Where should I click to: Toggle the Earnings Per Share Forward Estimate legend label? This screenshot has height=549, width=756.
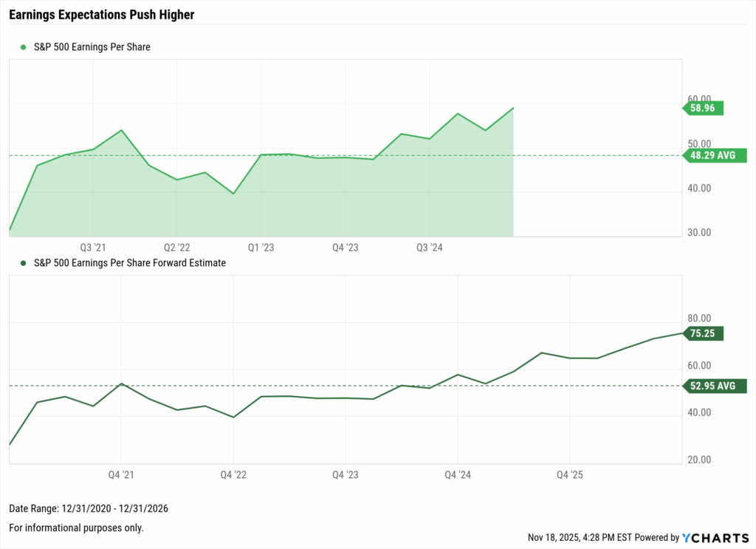130,262
